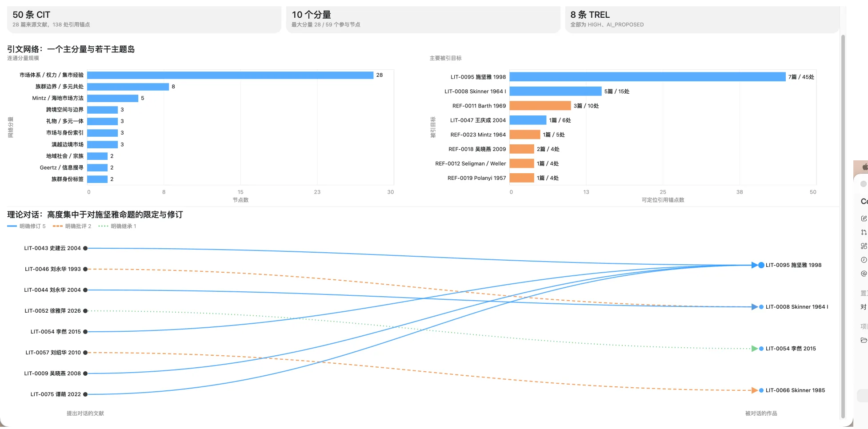Toggle the 明确批评 legend series
Image resolution: width=868 pixels, height=429 pixels.
[x=72, y=226]
